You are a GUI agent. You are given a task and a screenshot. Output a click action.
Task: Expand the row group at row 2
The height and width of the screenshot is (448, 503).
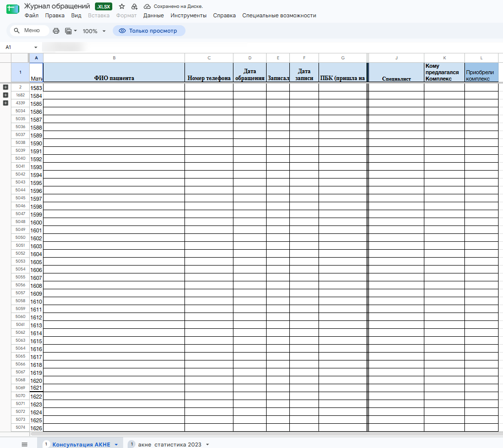5,87
